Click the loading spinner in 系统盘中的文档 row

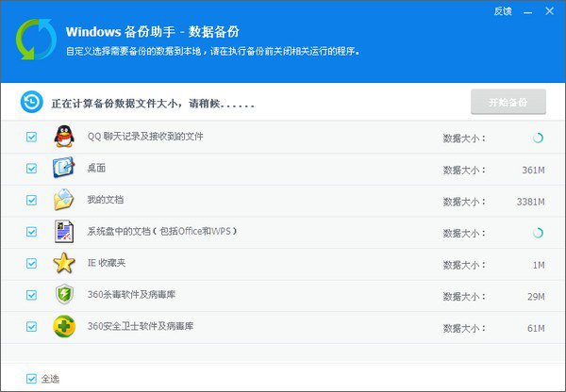pos(538,233)
